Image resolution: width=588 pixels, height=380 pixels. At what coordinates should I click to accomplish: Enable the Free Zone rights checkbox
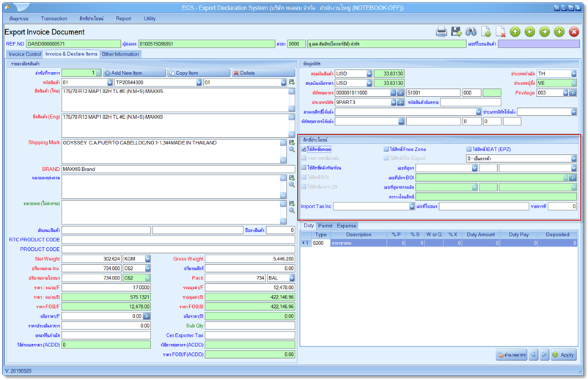click(x=386, y=150)
